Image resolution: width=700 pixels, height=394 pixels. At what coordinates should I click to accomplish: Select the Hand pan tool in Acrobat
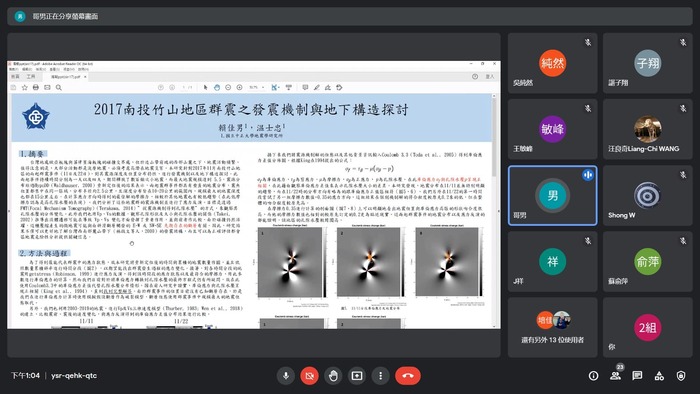pyautogui.click(x=217, y=87)
